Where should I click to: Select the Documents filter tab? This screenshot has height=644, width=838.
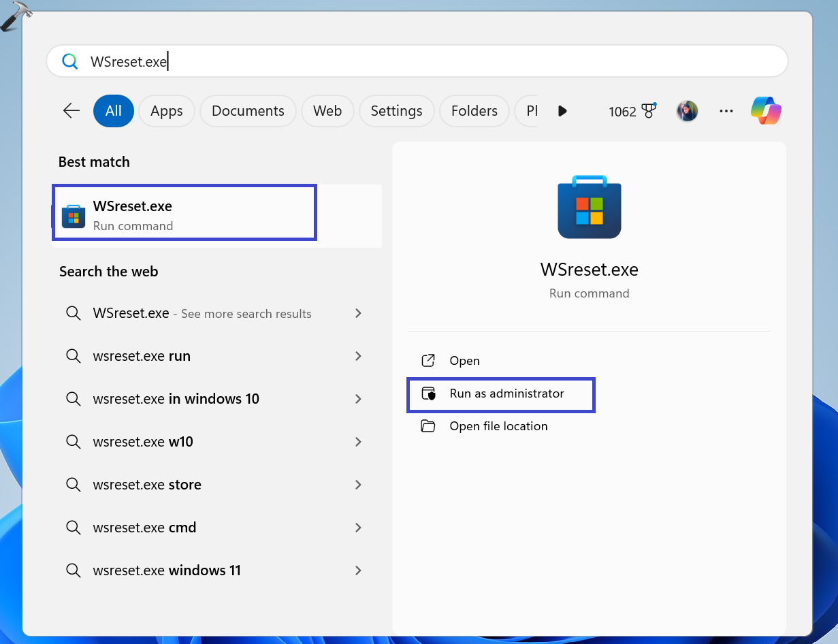[248, 111]
